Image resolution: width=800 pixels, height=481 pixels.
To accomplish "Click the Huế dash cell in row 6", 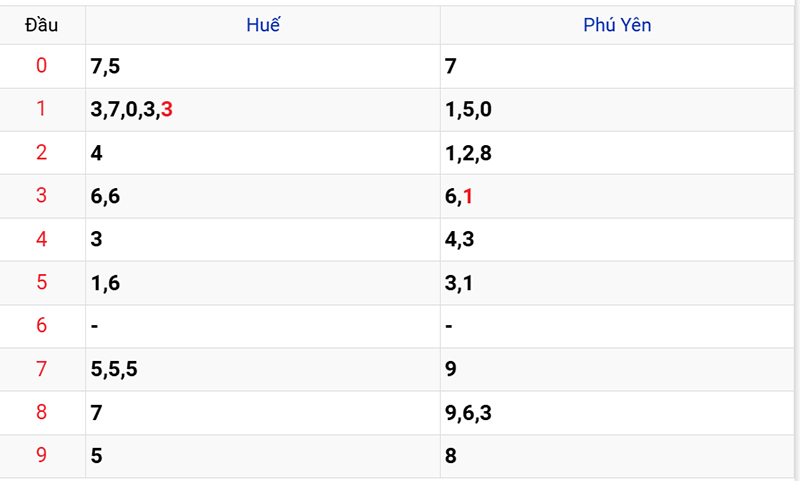I will coord(94,326).
